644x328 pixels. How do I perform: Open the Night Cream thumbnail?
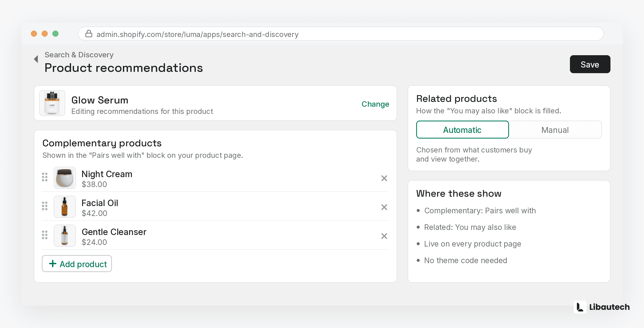coord(65,178)
